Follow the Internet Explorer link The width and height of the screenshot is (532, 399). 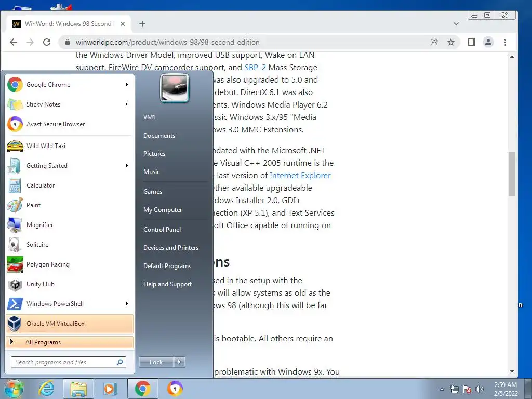click(300, 176)
